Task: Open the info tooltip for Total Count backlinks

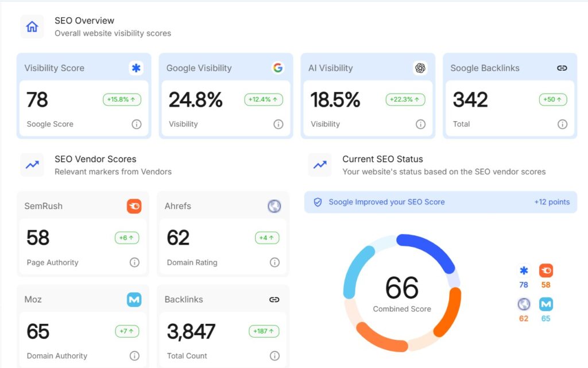Action: pos(274,356)
